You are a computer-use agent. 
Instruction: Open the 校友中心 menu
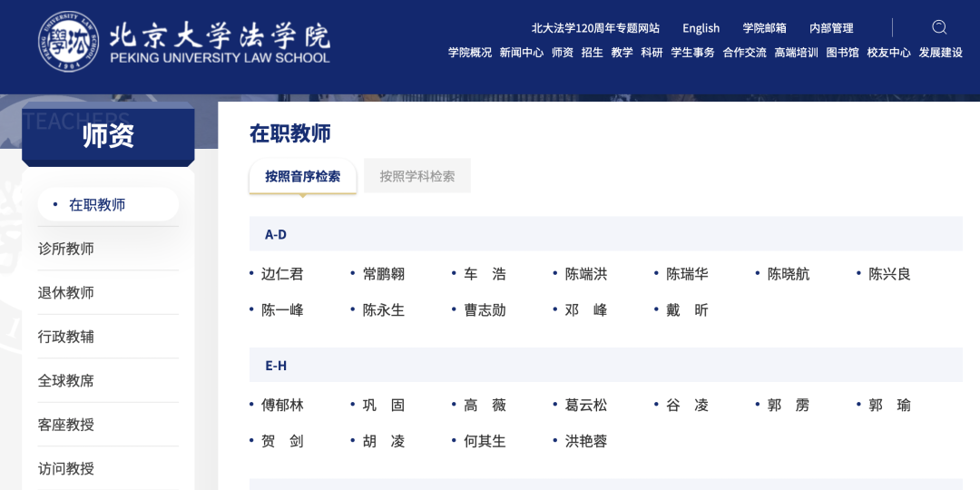[x=888, y=53]
